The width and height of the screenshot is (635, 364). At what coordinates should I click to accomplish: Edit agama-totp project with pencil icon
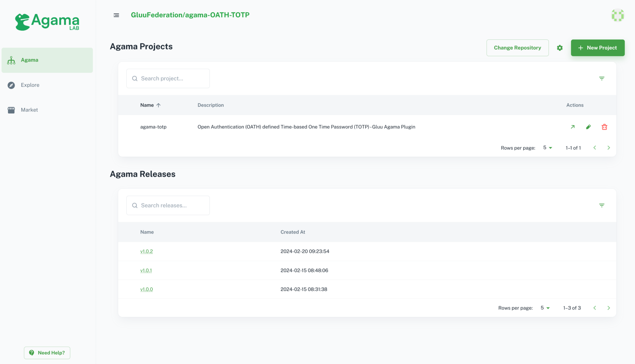588,127
